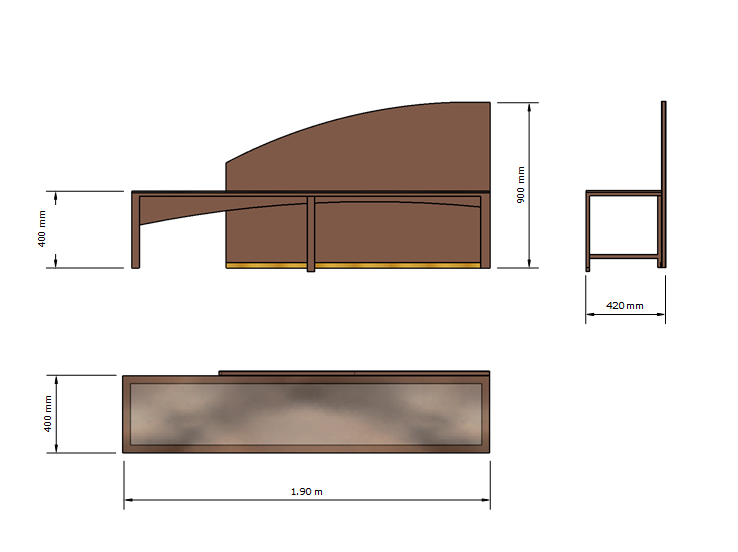Click the yellow strip under the bench
The width and height of the screenshot is (738, 552).
pyautogui.click(x=353, y=266)
